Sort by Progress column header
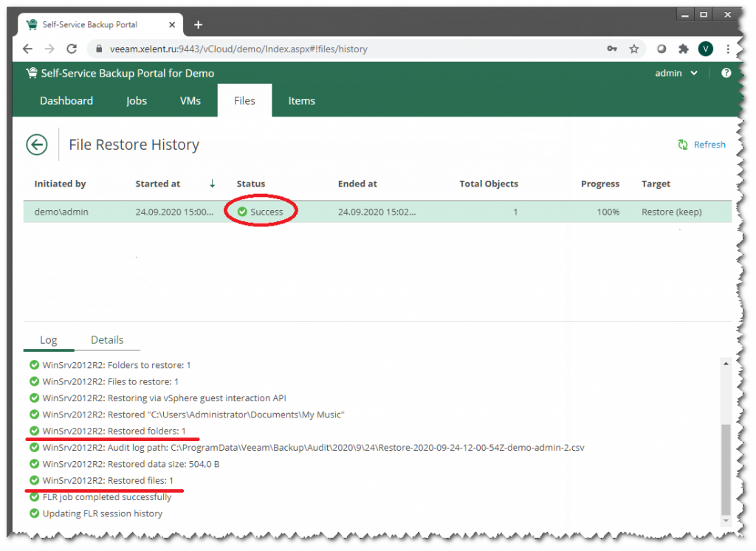756x551 pixels. [599, 184]
